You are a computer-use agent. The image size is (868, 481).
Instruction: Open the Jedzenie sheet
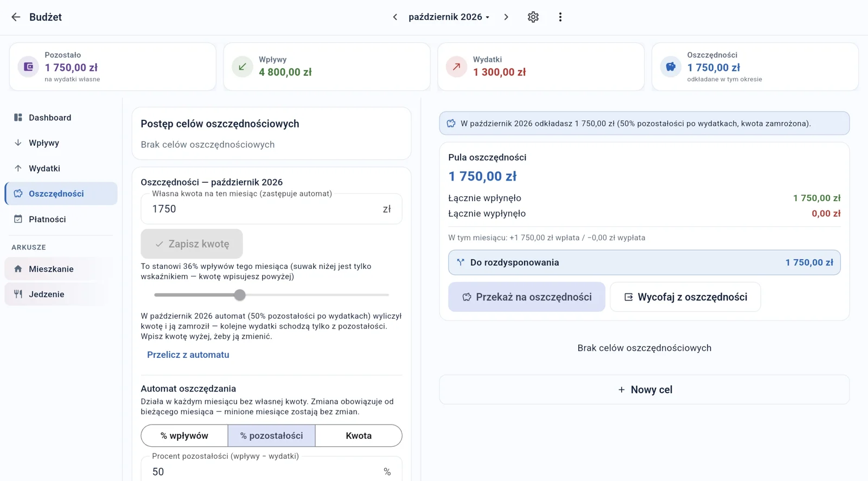(61, 294)
